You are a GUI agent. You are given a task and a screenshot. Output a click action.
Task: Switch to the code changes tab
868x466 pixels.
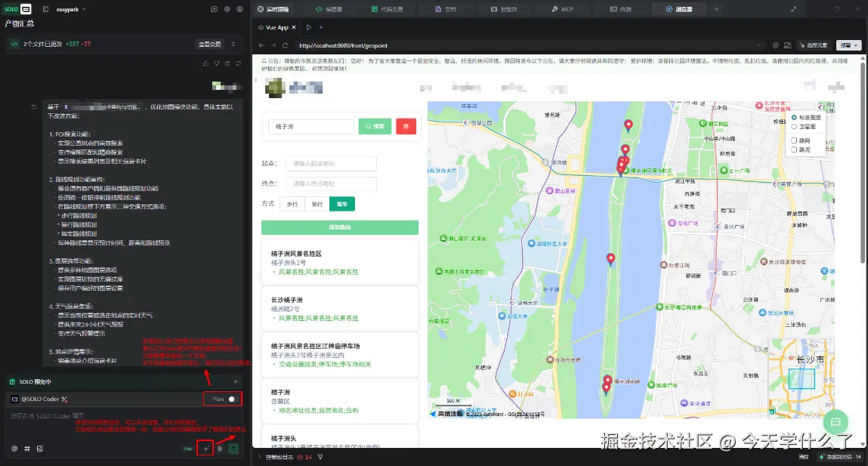click(x=388, y=9)
